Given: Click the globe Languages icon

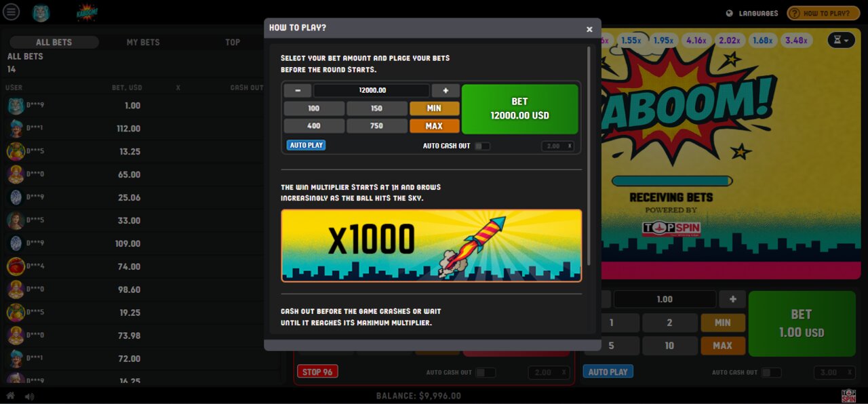Looking at the screenshot, I should click(730, 13).
